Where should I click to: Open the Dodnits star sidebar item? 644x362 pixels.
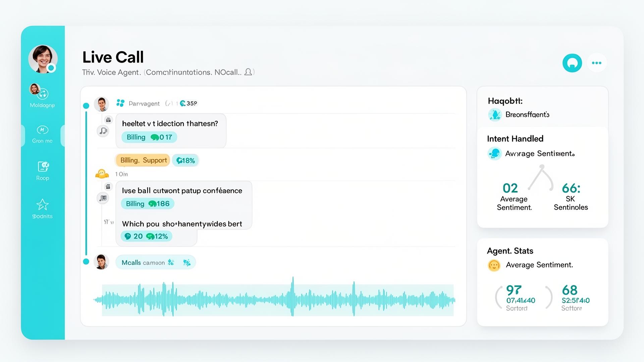pos(42,209)
